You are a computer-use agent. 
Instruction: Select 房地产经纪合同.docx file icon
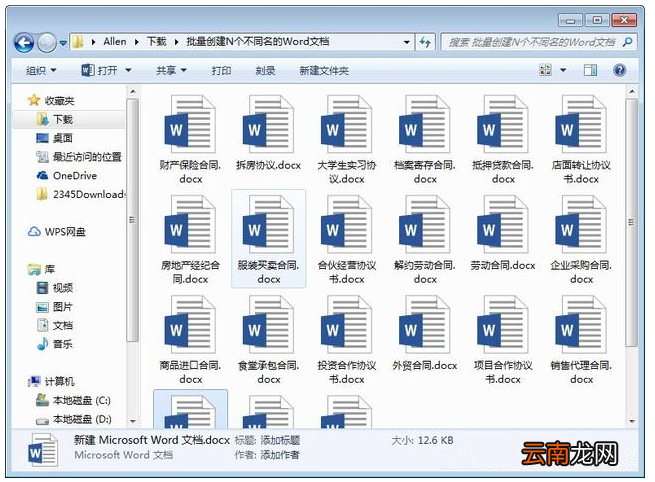point(190,224)
